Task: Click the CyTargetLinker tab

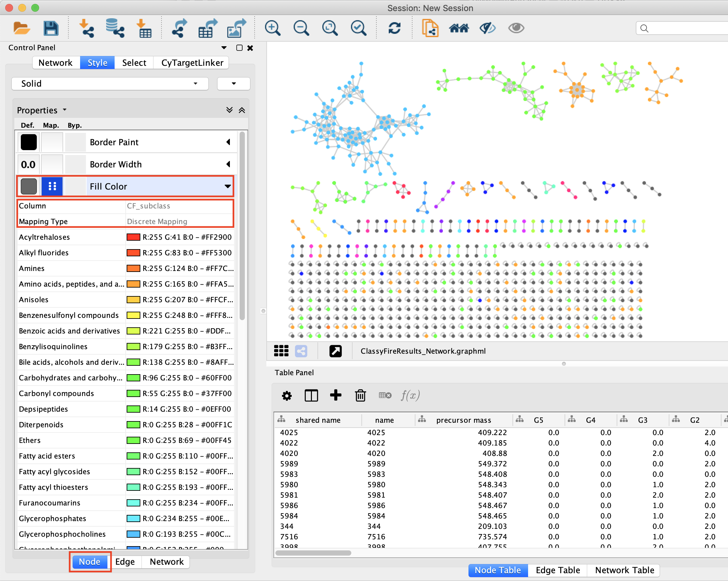Action: pyautogui.click(x=192, y=63)
